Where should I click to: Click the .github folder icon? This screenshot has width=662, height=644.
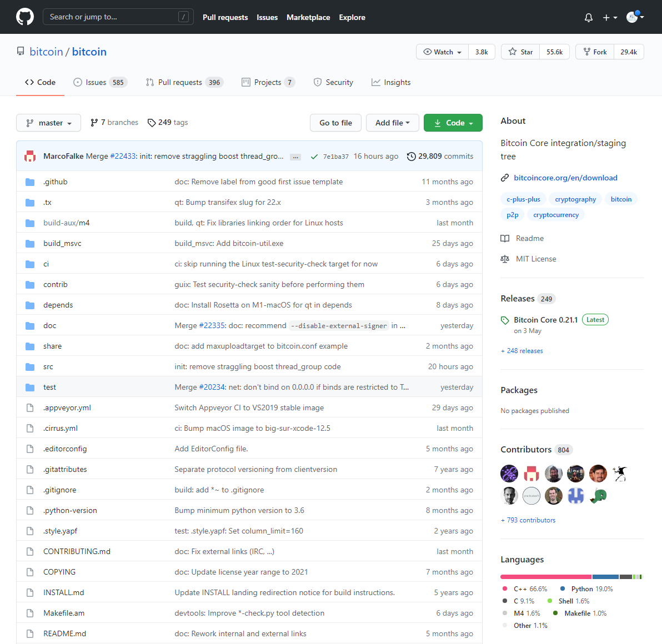(x=30, y=182)
